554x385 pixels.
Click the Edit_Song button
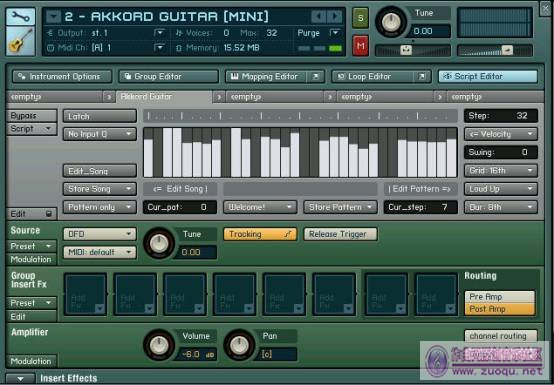(x=100, y=171)
